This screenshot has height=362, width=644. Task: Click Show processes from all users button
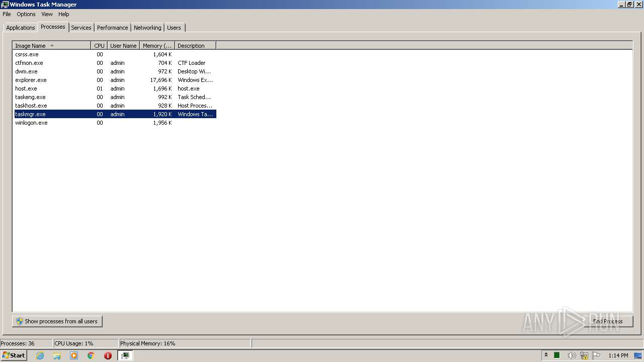(57, 321)
